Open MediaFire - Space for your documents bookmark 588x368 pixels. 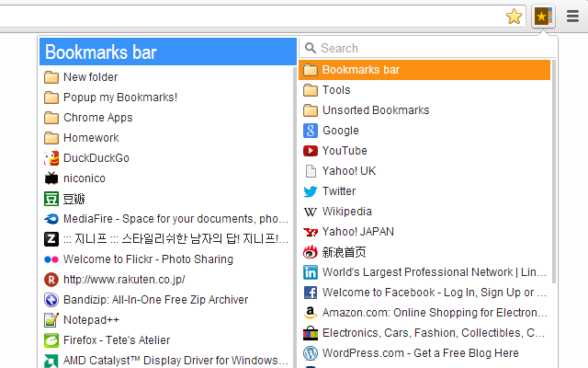(x=175, y=219)
